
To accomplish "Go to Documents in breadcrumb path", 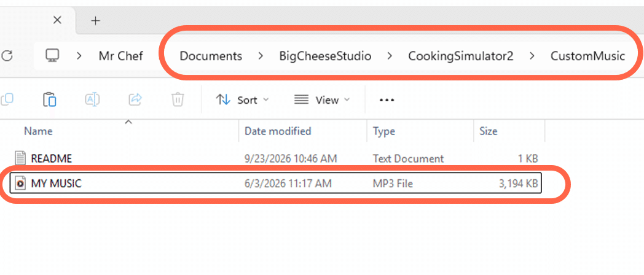I will click(211, 56).
